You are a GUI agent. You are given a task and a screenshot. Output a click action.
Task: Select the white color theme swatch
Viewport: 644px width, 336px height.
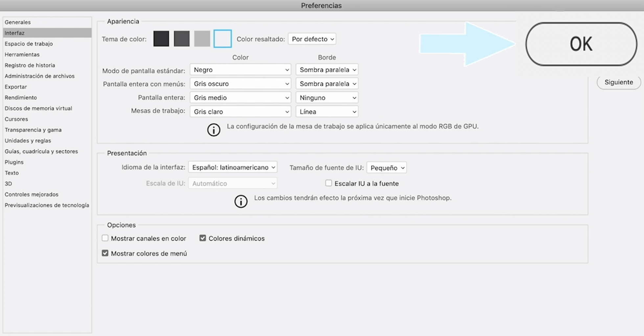click(222, 39)
